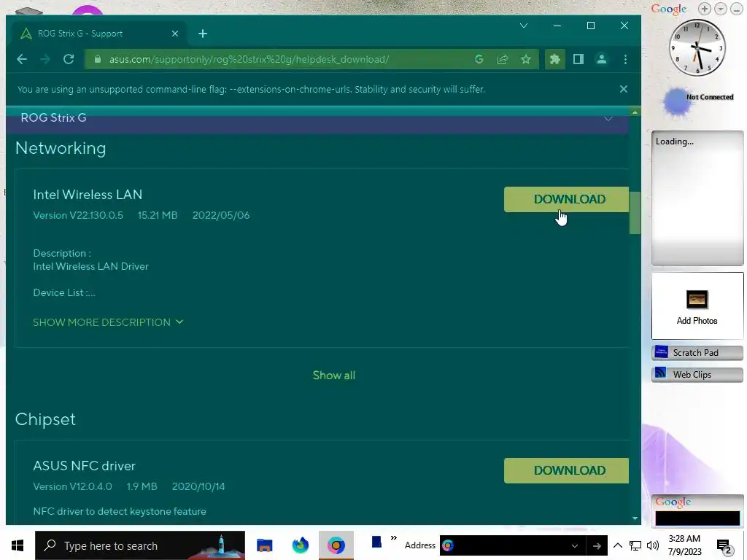Open the notification center
747x560 pixels.
point(724,545)
